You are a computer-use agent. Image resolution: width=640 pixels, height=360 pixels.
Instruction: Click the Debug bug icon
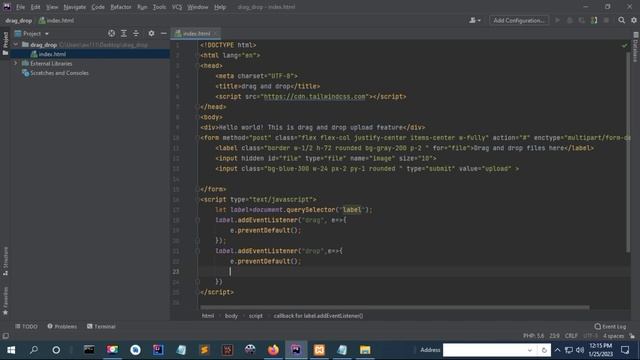pos(570,20)
